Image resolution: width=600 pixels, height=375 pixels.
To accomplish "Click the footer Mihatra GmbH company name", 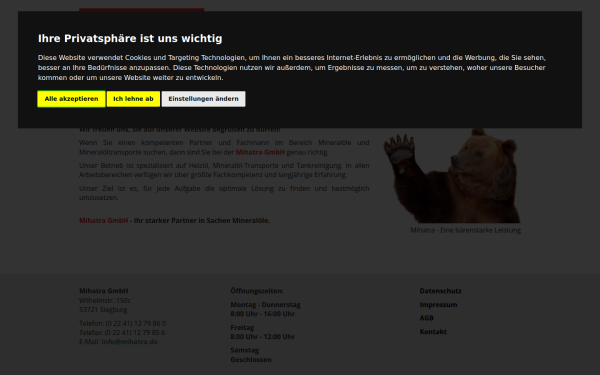I will tap(104, 291).
